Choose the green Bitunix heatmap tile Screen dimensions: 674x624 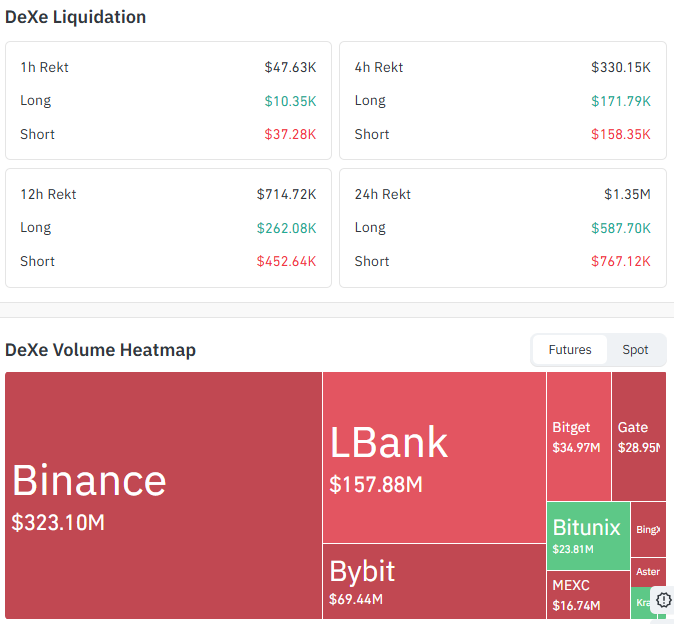(588, 536)
